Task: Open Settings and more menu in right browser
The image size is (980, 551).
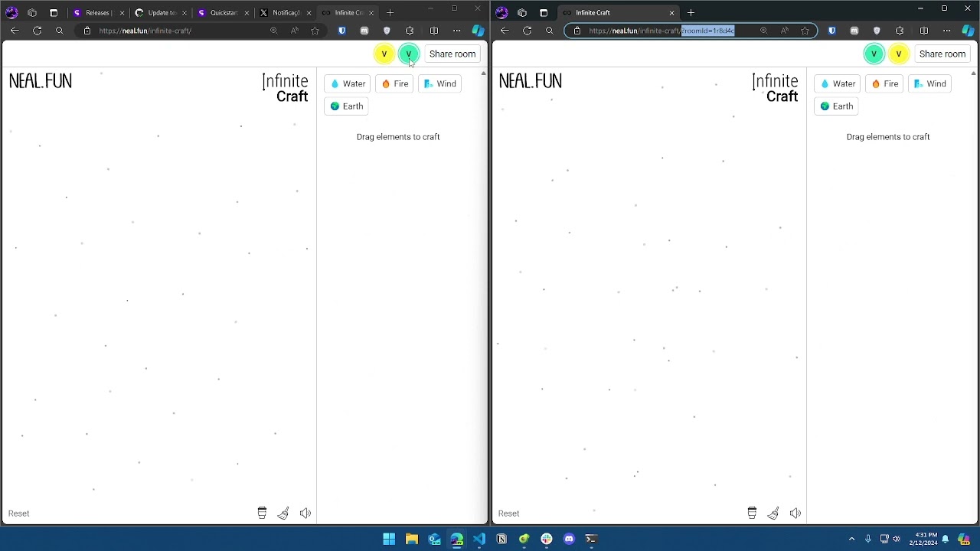Action: [x=947, y=31]
